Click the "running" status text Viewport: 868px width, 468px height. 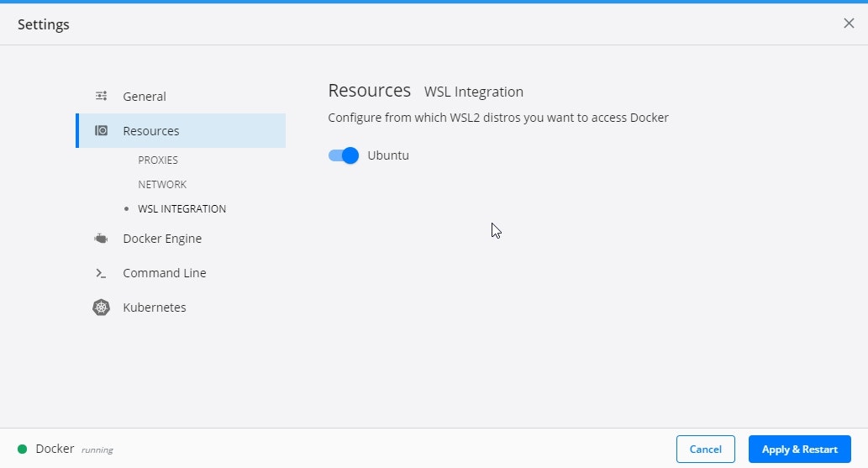(x=97, y=450)
